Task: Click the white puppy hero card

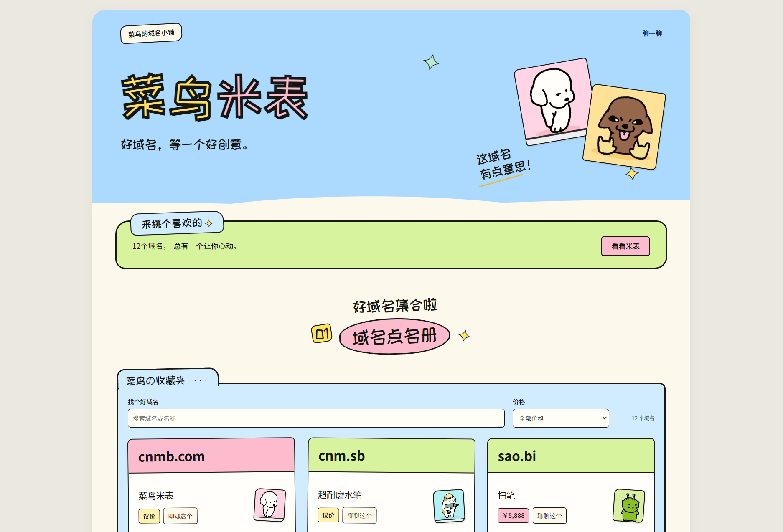Action: pyautogui.click(x=554, y=102)
